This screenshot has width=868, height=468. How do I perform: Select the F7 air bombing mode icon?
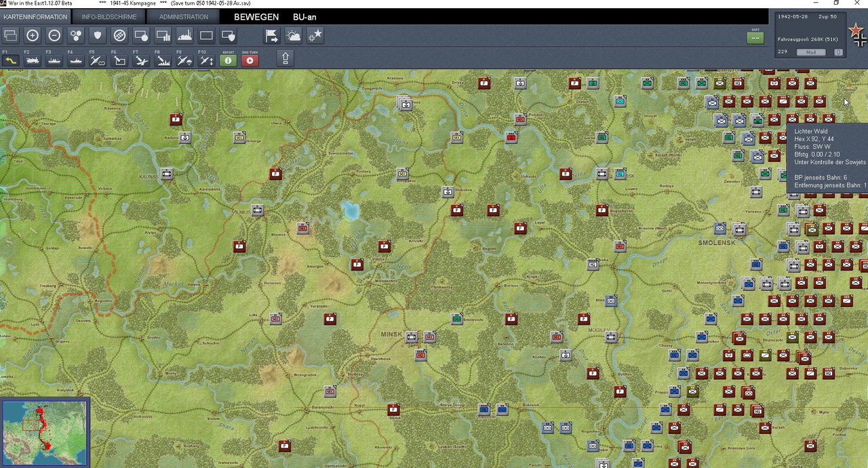(140, 60)
